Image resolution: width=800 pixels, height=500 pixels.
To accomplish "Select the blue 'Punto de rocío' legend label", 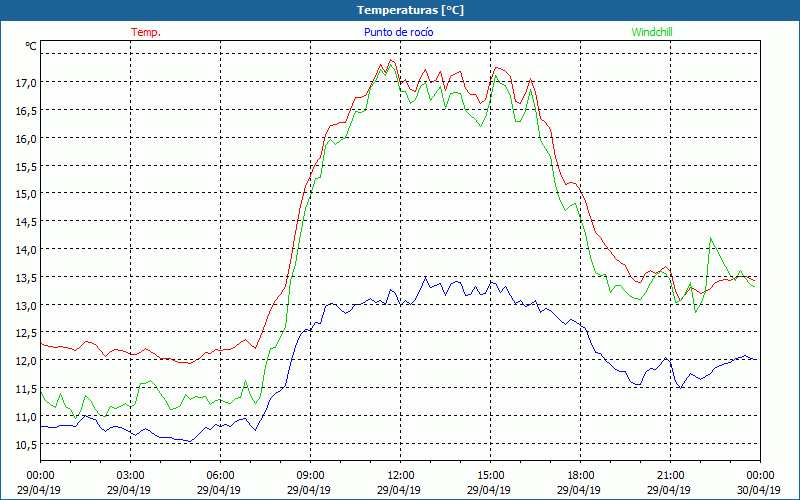I will (398, 32).
